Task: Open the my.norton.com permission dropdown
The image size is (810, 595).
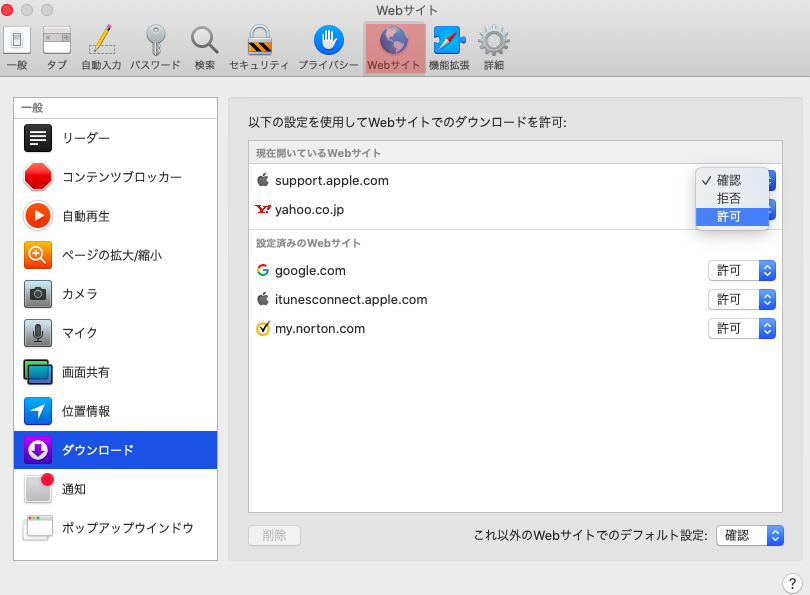Action: tap(741, 328)
